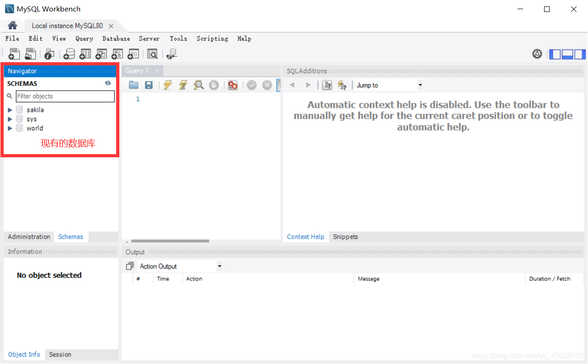Open SQL script file toolbar icon
Screen dimensions: 588x364
pos(30,54)
